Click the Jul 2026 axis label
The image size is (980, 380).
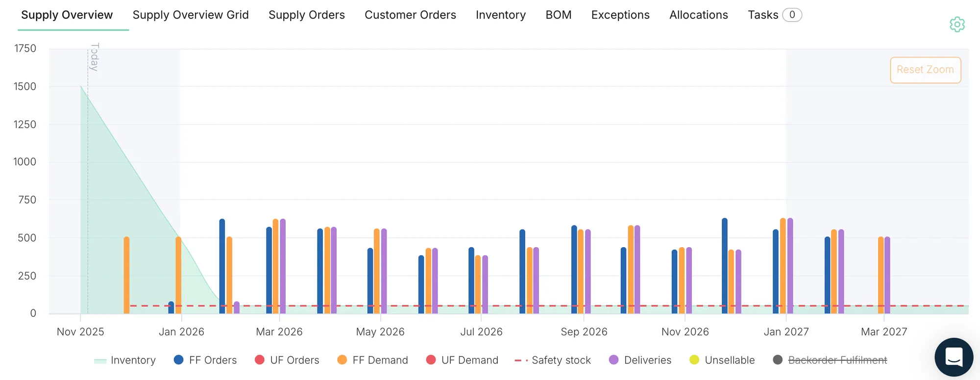(481, 332)
